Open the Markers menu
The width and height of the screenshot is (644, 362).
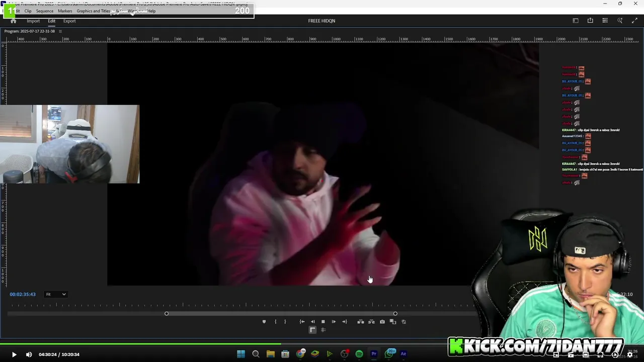65,11
